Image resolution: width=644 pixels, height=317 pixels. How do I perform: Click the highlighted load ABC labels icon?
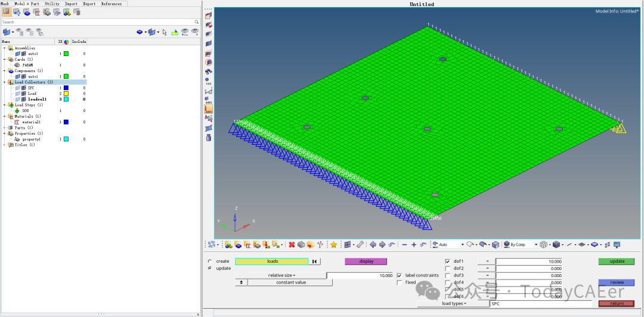pos(209,109)
